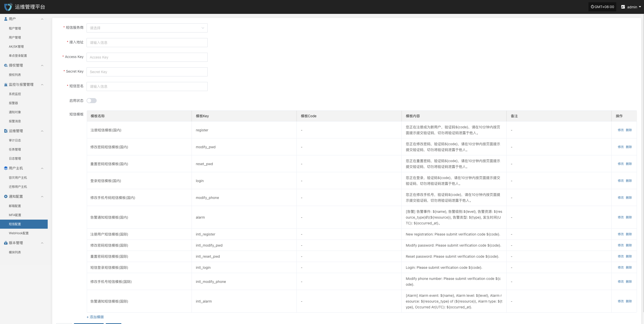
Task: Collapse the 版本管理 section chevron
Action: tap(42, 243)
